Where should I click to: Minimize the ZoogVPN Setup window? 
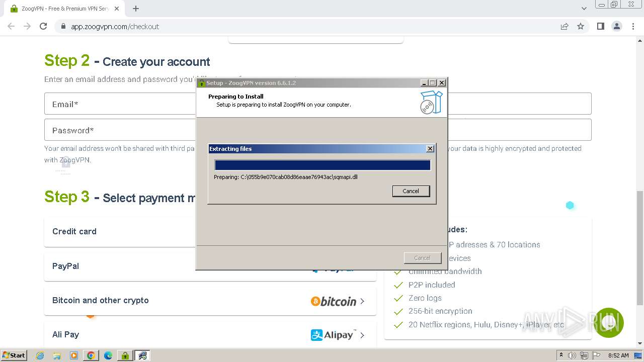click(x=424, y=83)
